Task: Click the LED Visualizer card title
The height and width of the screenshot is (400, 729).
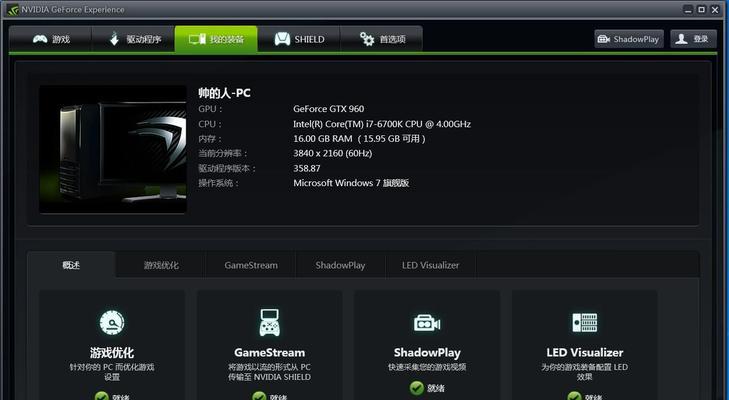Action: tap(585, 353)
